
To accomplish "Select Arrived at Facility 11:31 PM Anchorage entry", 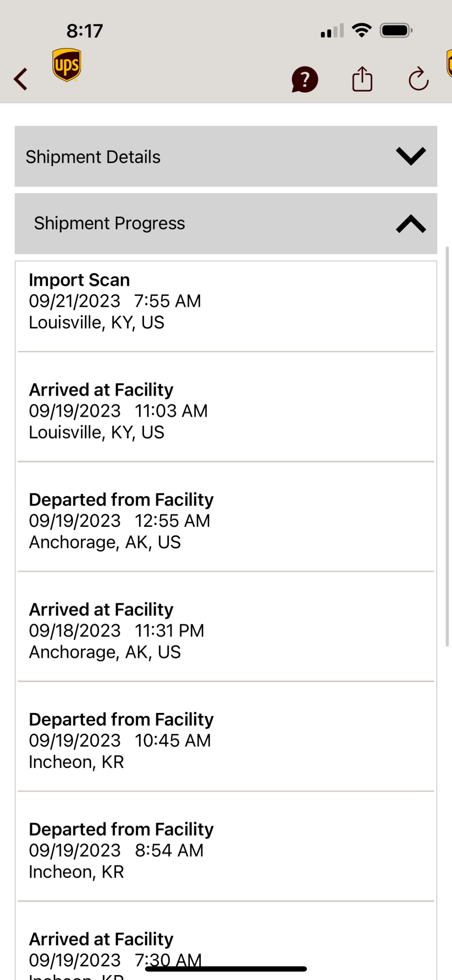I will pos(225,631).
